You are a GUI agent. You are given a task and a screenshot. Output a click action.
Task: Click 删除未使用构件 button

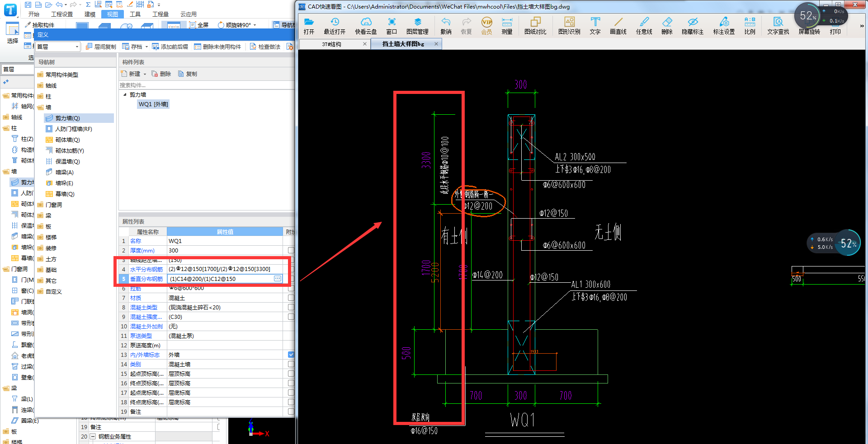pos(218,47)
